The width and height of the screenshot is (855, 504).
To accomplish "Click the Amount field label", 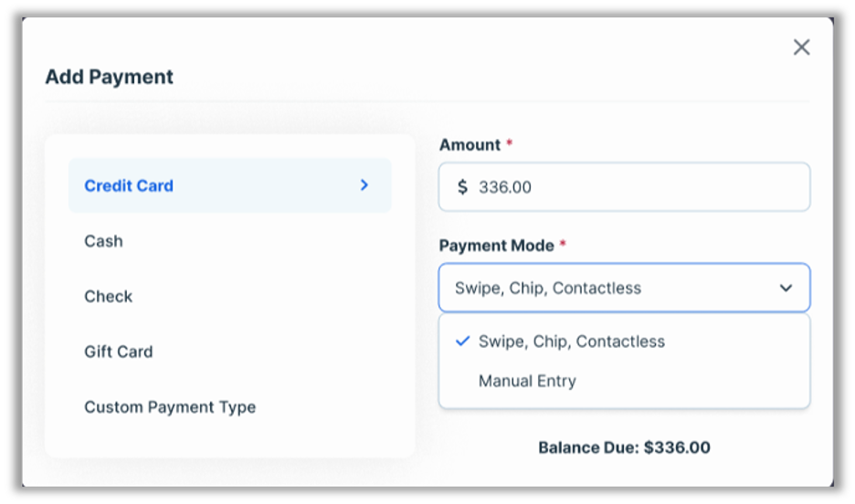I will pos(470,145).
